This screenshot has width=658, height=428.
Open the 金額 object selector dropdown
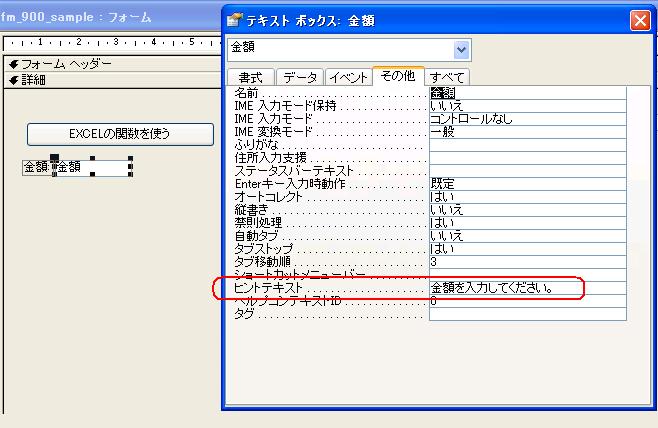tap(461, 50)
